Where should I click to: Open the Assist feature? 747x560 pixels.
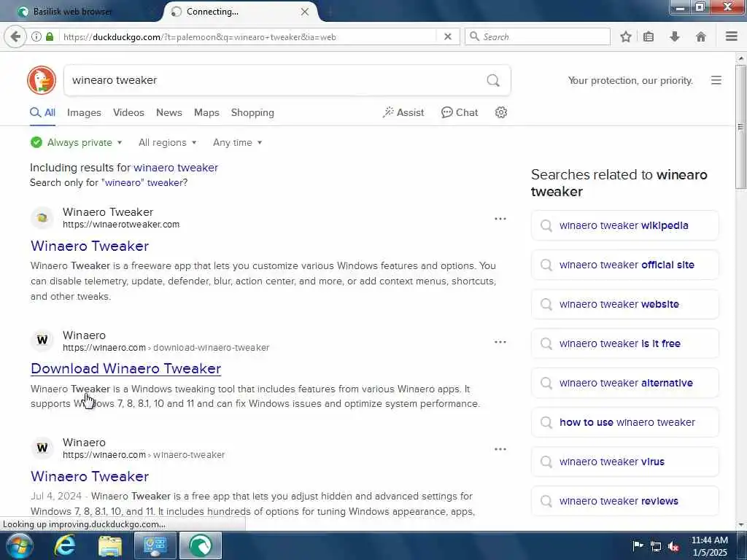[403, 113]
